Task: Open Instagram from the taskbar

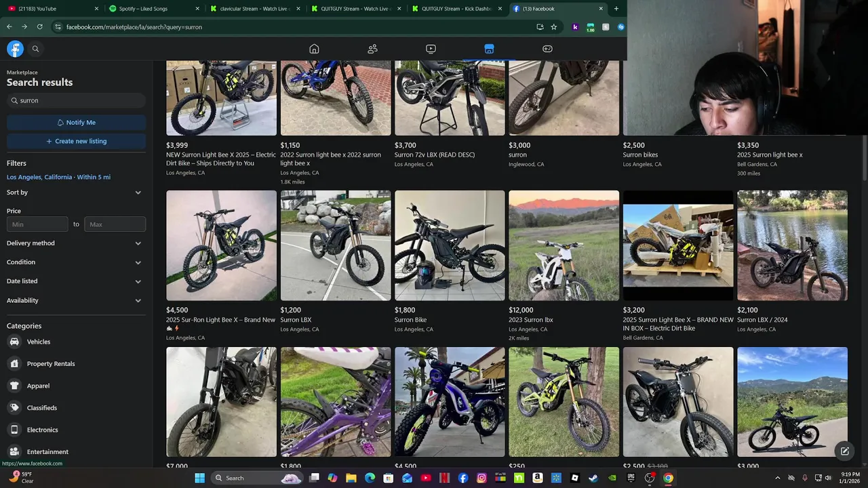Action: click(x=481, y=478)
